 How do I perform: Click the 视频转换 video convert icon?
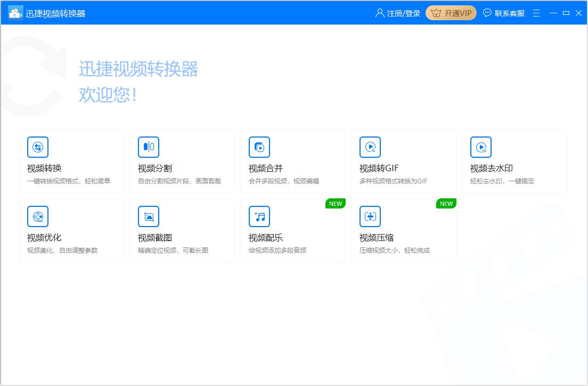point(38,147)
